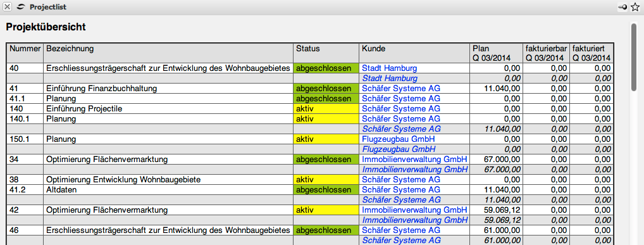
Task: Mark Projectlist as favorite with star icon
Action: [635, 7]
